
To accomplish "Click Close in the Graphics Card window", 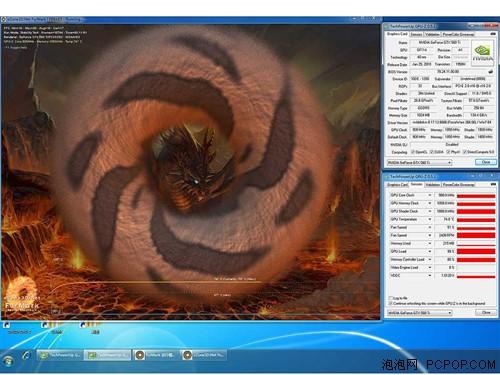I will pyautogui.click(x=486, y=162).
